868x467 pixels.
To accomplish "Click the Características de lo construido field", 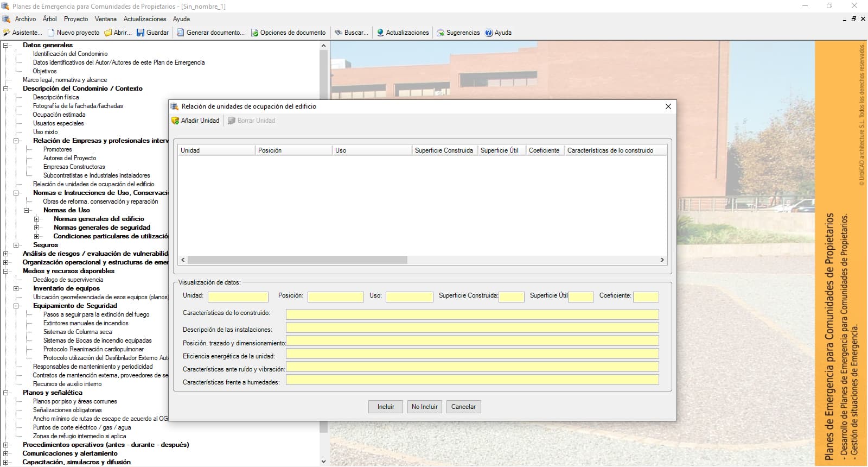I will [472, 314].
